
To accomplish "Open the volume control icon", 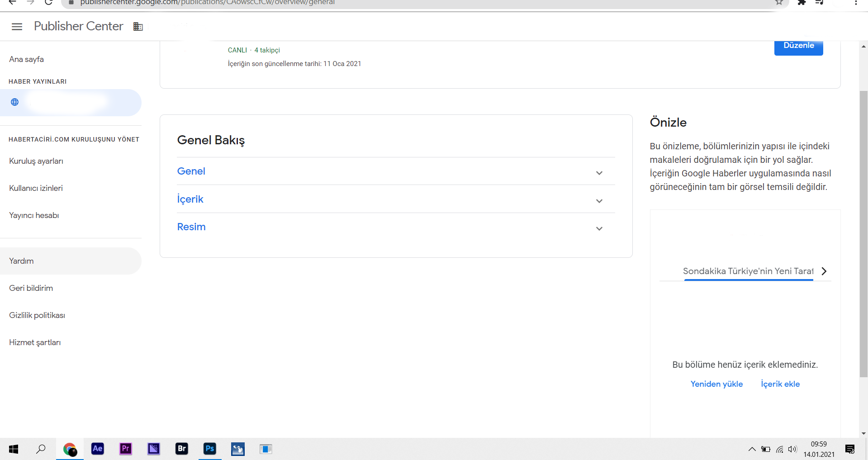I will [792, 449].
